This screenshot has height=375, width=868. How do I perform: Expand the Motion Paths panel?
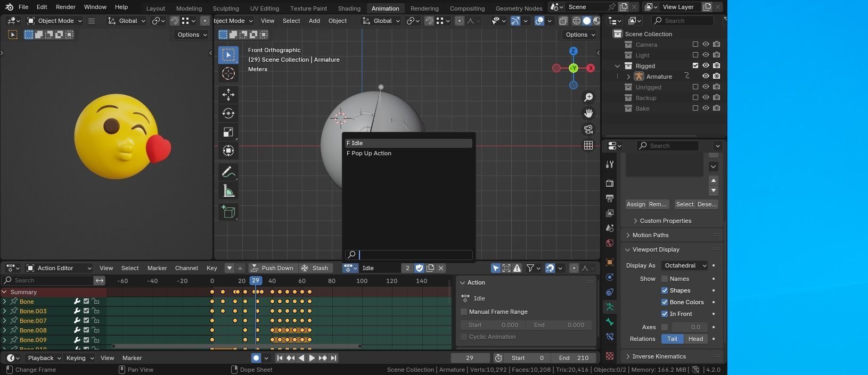[650, 235]
